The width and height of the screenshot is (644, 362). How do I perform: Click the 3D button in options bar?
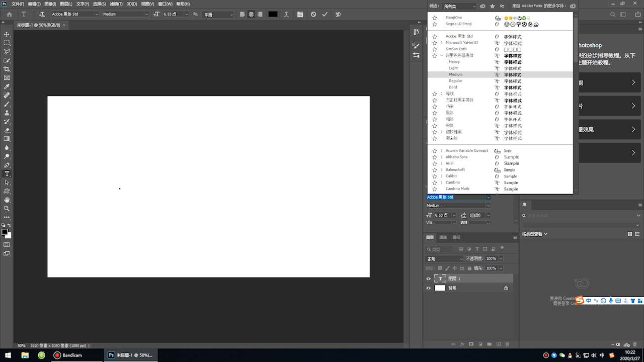click(x=338, y=14)
